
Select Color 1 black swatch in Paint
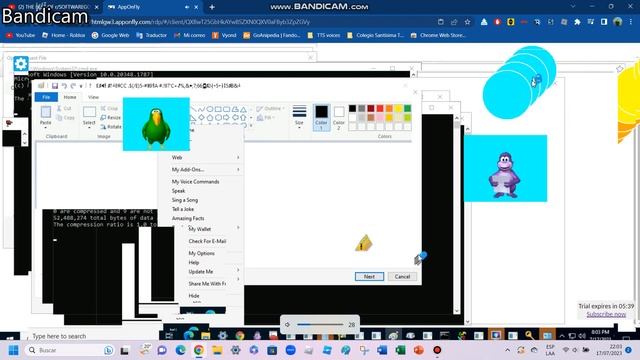point(321,117)
